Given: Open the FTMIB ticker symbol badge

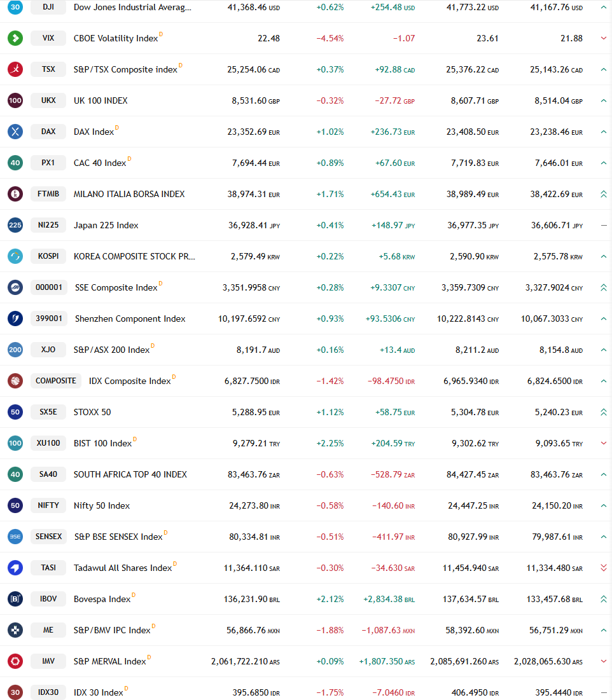Looking at the screenshot, I should pos(48,194).
